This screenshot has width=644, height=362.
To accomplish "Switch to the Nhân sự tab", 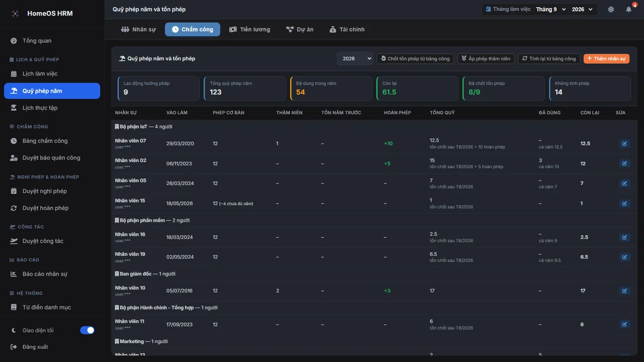I will [138, 30].
